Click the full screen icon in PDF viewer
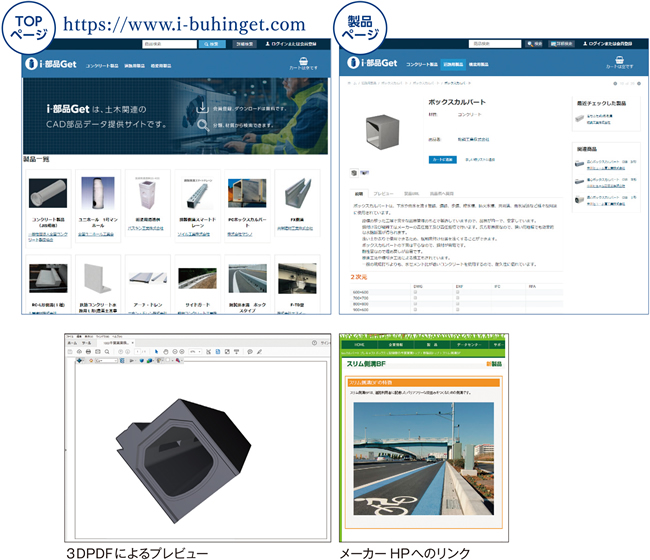Screen dimensions: 650x560 [227, 352]
